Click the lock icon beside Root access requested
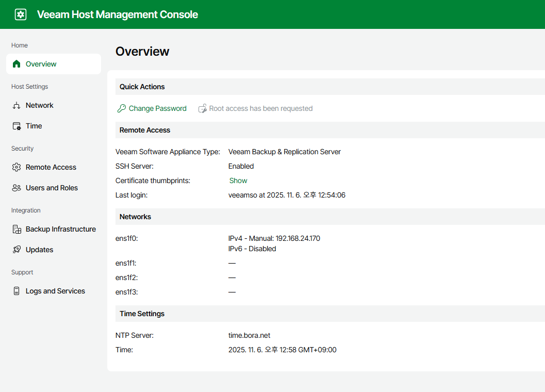 point(202,108)
